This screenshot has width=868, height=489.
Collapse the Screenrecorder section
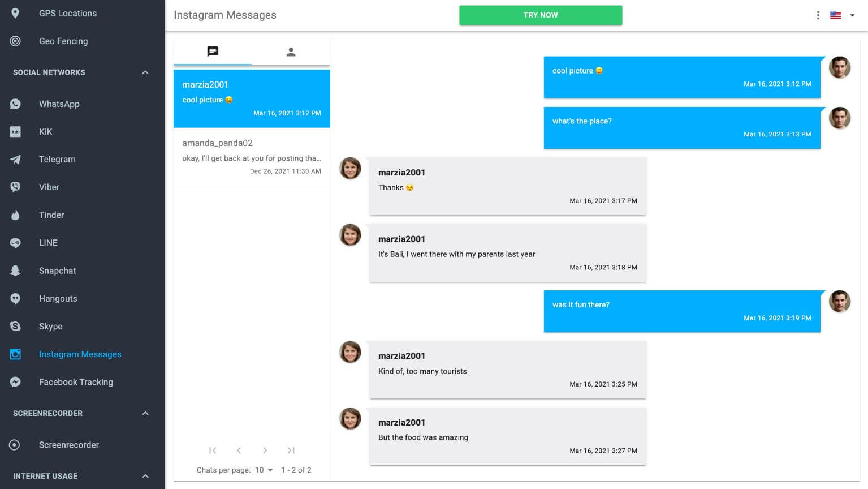coord(145,413)
